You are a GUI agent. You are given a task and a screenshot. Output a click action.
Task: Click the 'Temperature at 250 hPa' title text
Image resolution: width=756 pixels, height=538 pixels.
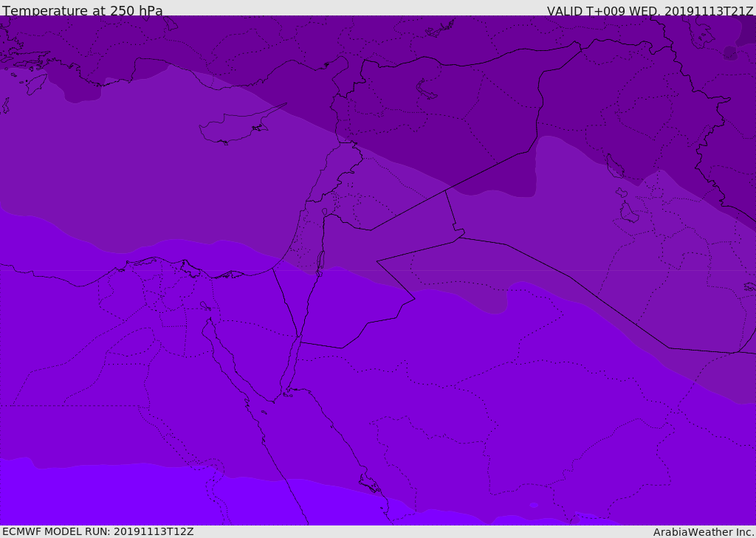click(x=83, y=10)
